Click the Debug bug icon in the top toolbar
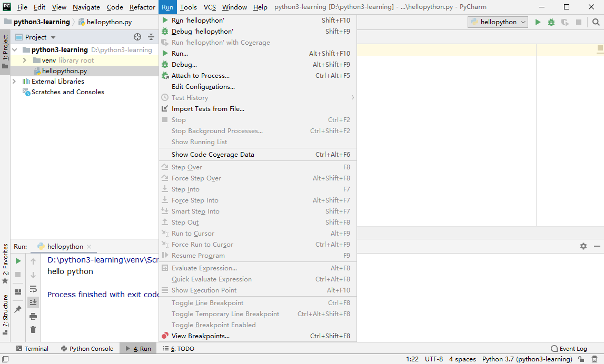 (x=551, y=22)
